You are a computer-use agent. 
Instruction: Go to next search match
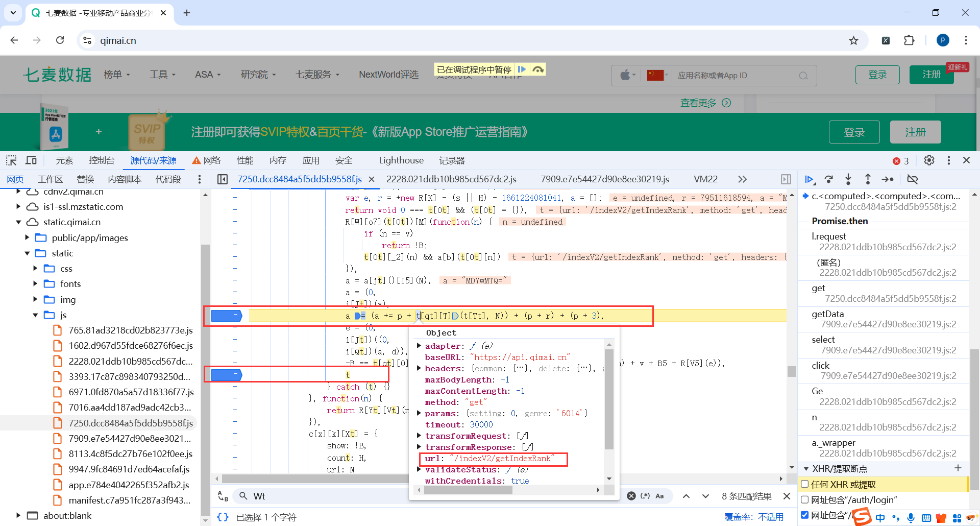(x=705, y=496)
